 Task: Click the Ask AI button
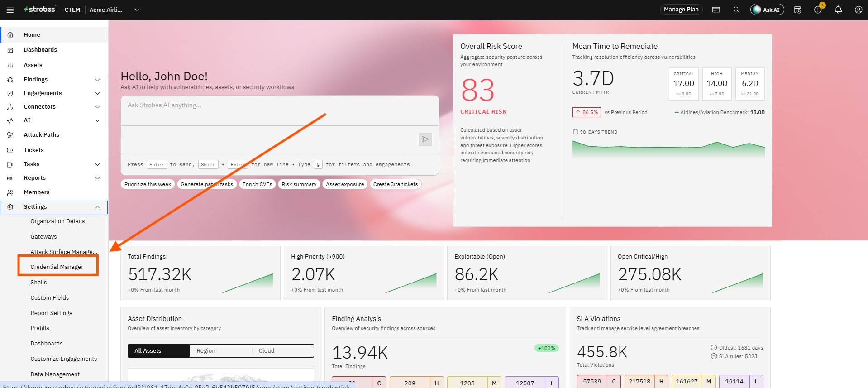coord(767,10)
